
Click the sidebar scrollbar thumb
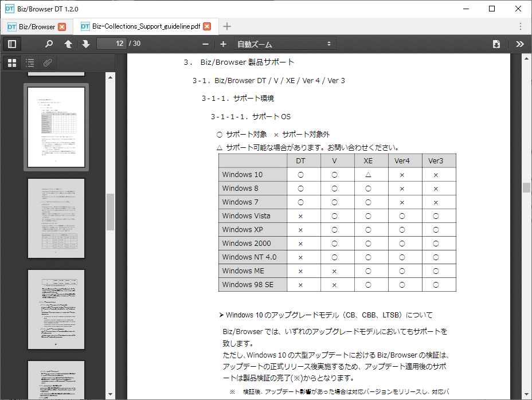point(110,212)
